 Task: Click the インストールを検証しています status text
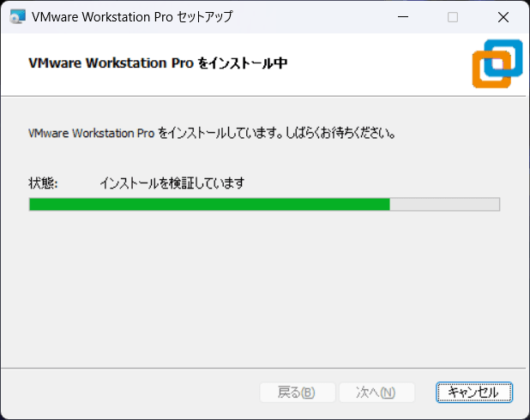pos(172,183)
